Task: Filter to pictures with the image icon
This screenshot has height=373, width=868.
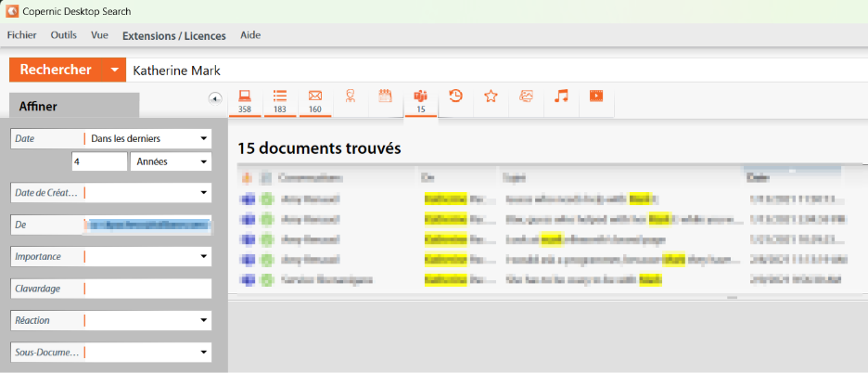Action: pyautogui.click(x=526, y=96)
